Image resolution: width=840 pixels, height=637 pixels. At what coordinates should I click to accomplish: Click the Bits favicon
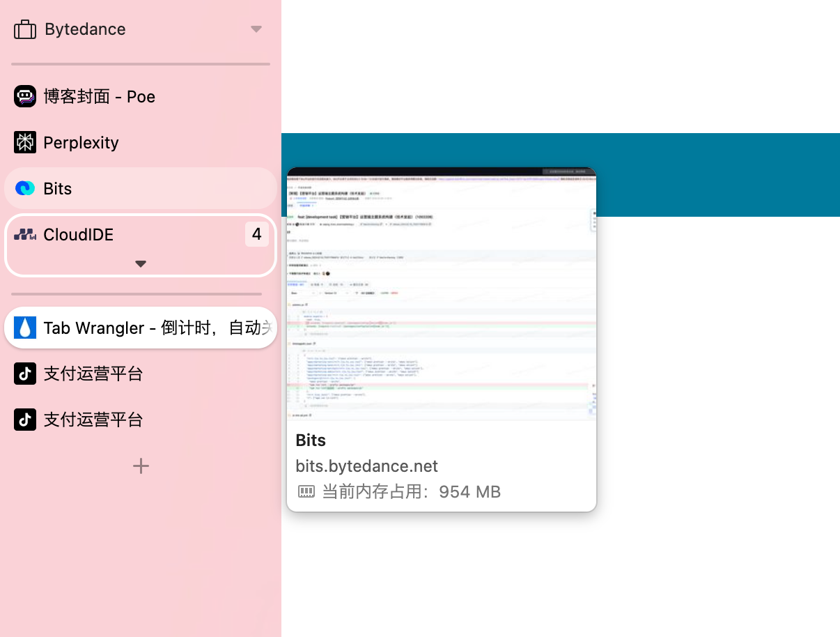[25, 188]
